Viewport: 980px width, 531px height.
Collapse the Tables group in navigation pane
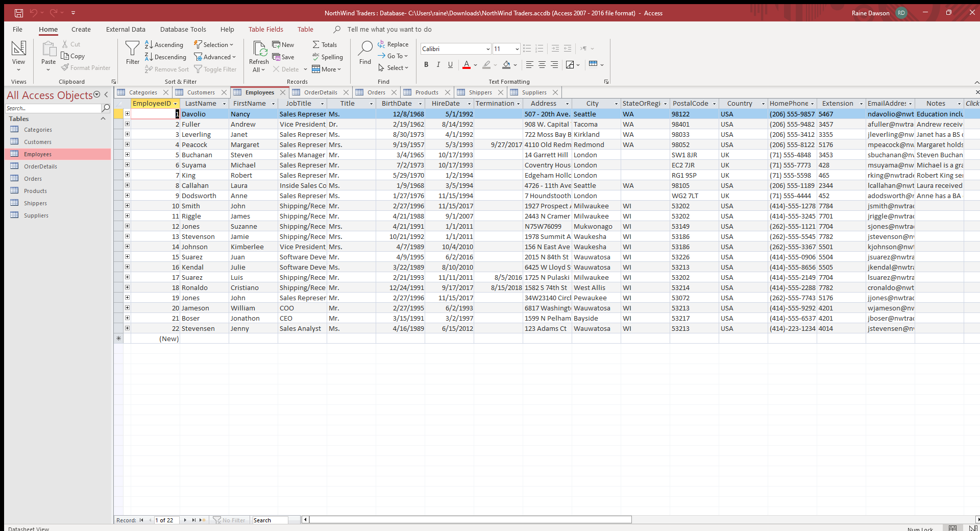click(x=103, y=118)
